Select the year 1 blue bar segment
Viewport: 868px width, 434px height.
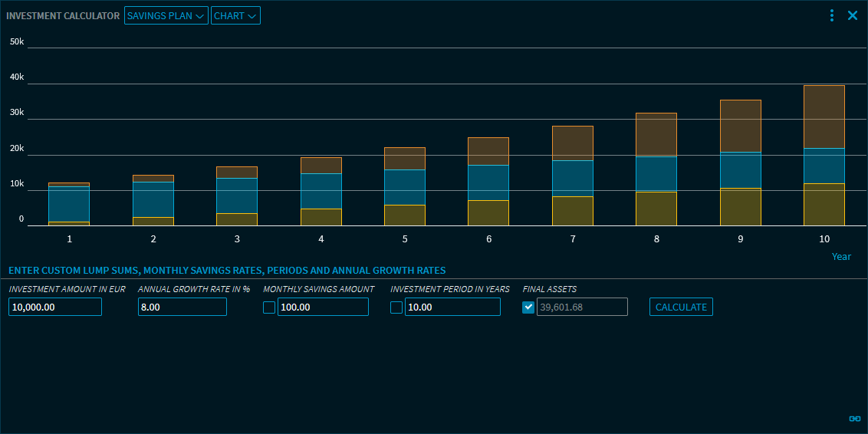point(69,204)
